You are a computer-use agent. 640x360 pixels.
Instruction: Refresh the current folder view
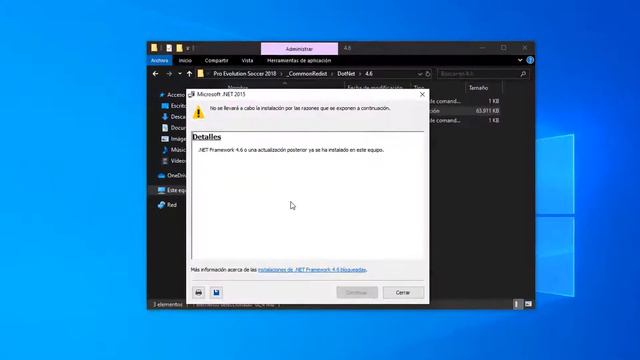(x=428, y=74)
